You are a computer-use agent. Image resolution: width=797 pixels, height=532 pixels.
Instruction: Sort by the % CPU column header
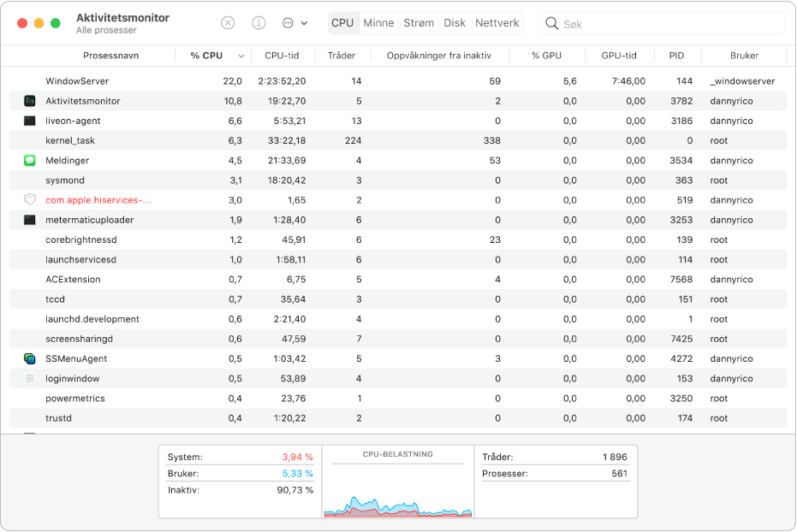pyautogui.click(x=206, y=56)
